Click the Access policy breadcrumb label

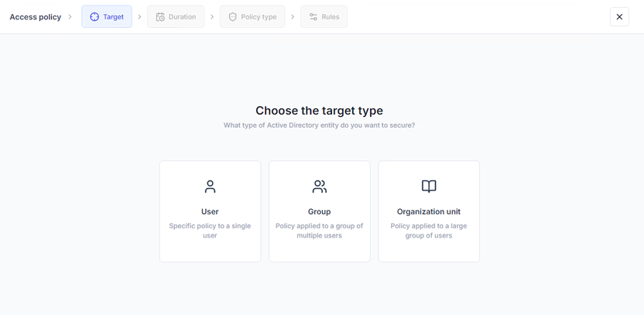[x=36, y=17]
